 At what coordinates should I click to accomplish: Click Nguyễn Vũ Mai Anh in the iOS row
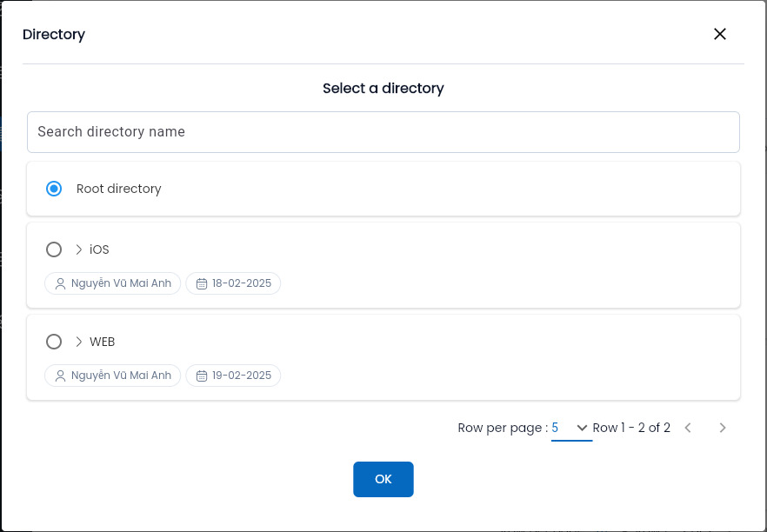(122, 283)
